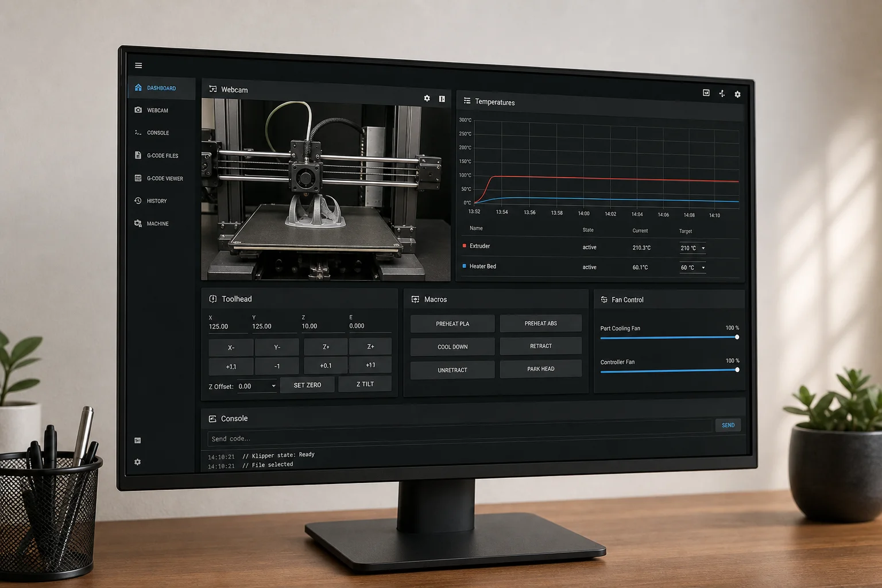The image size is (882, 588).
Task: Click the Webcam panel layout icon
Action: pyautogui.click(x=442, y=99)
